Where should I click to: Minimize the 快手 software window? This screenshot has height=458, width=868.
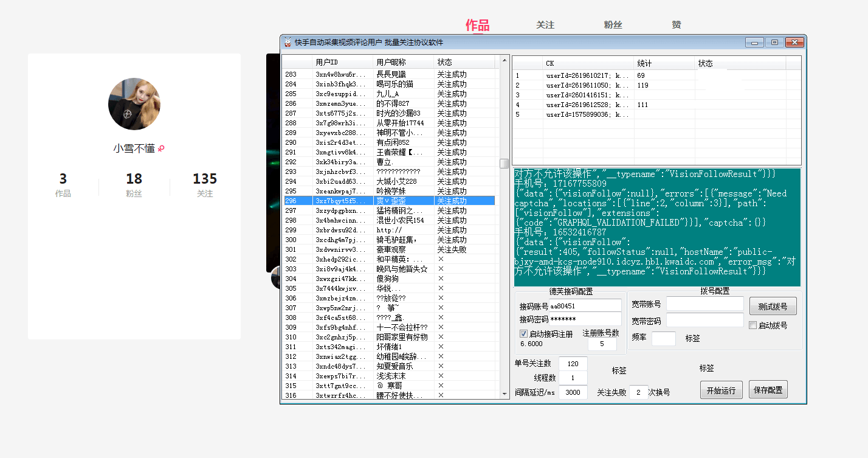pos(754,43)
